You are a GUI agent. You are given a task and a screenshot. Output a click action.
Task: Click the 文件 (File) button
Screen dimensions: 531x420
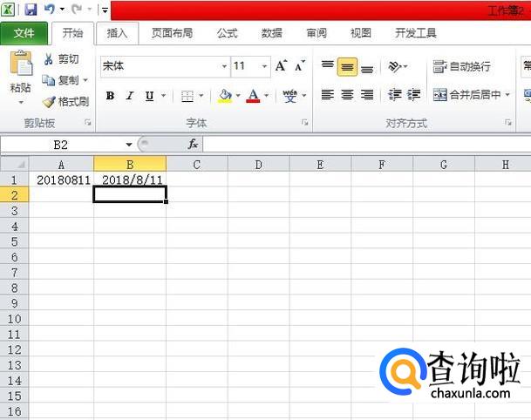coord(24,33)
